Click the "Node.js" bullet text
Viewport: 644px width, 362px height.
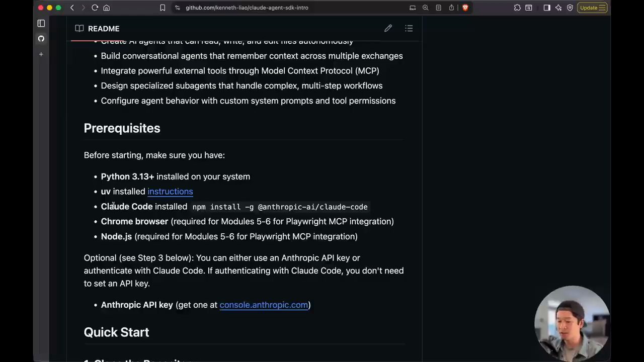(116, 236)
